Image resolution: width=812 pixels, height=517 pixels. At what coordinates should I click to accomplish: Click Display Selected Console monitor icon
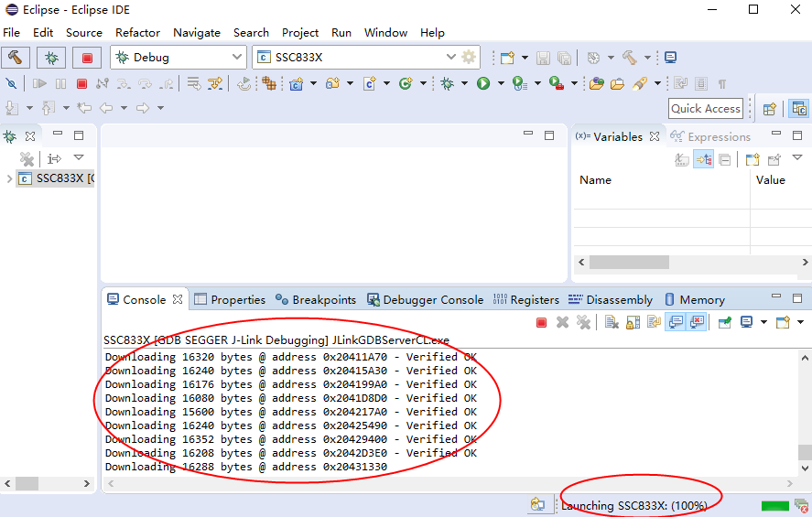pos(746,322)
